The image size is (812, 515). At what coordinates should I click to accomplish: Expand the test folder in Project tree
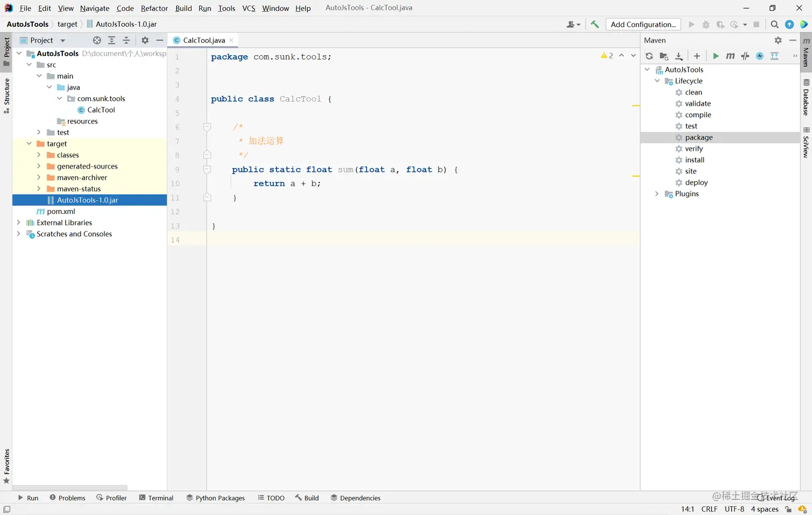[39, 132]
